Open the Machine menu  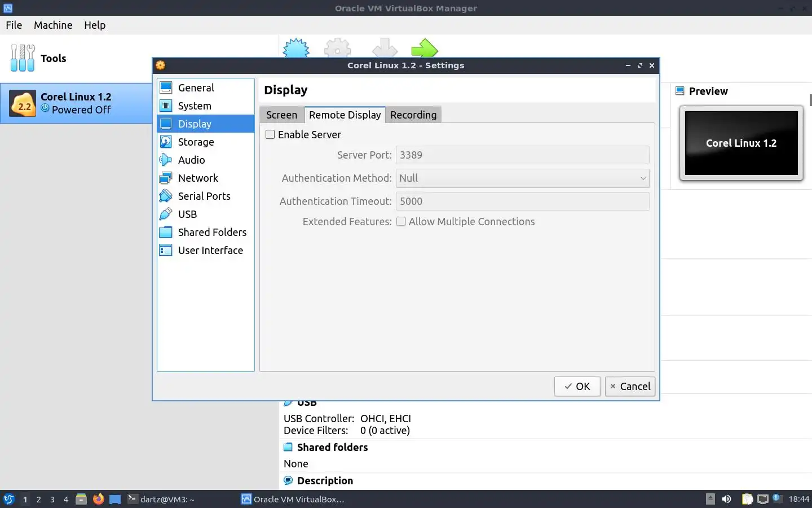(53, 25)
